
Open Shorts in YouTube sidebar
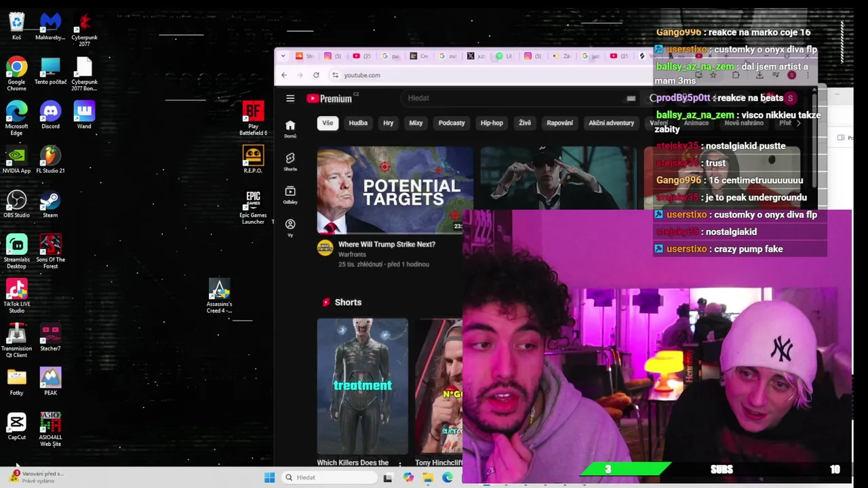coord(290,162)
